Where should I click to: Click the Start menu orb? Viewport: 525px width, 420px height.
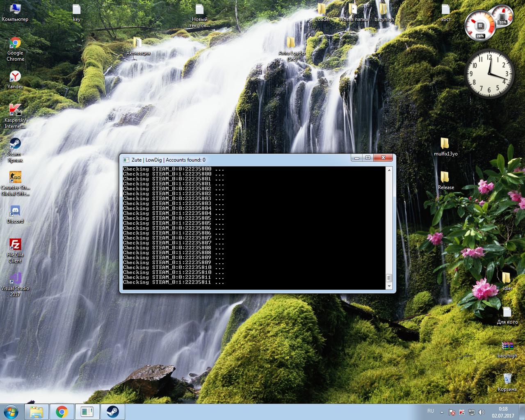point(11,412)
